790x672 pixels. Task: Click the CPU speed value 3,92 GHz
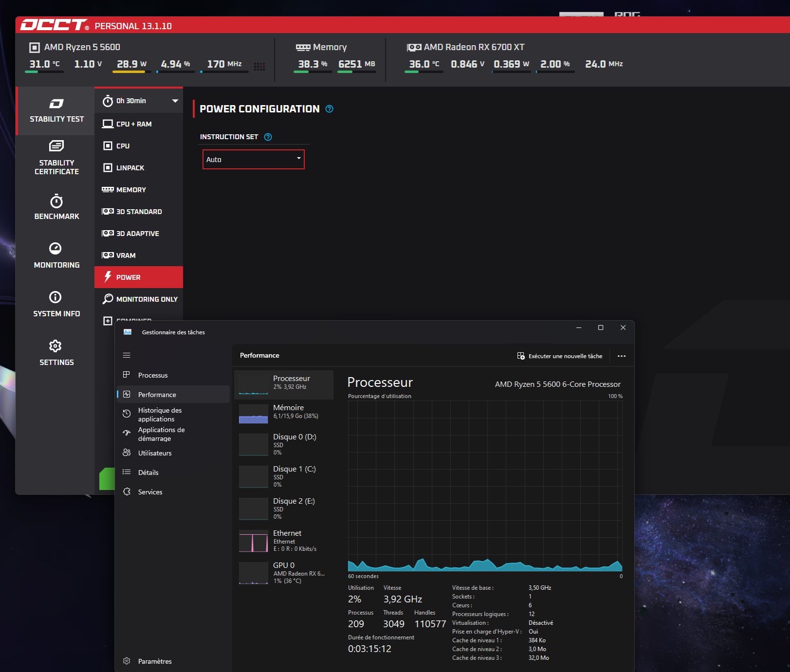pyautogui.click(x=403, y=599)
